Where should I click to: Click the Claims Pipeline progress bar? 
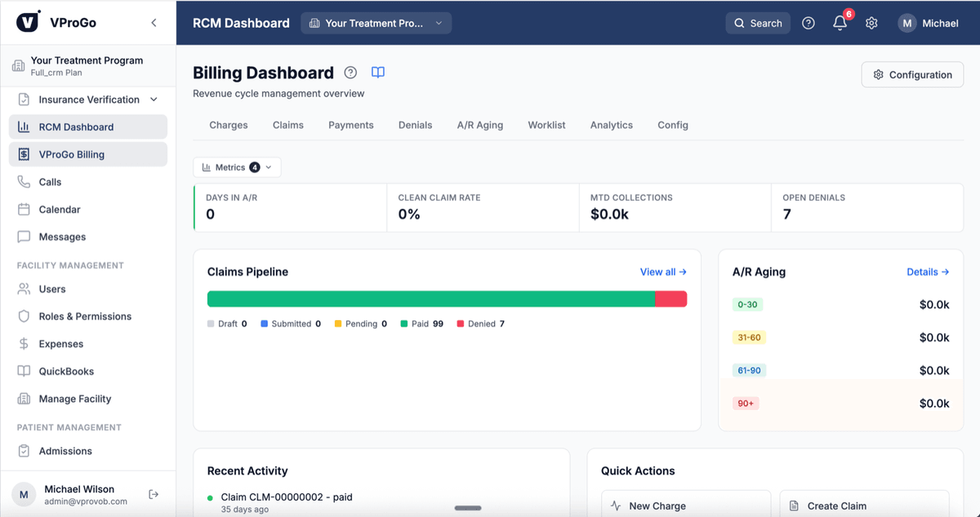(x=447, y=299)
